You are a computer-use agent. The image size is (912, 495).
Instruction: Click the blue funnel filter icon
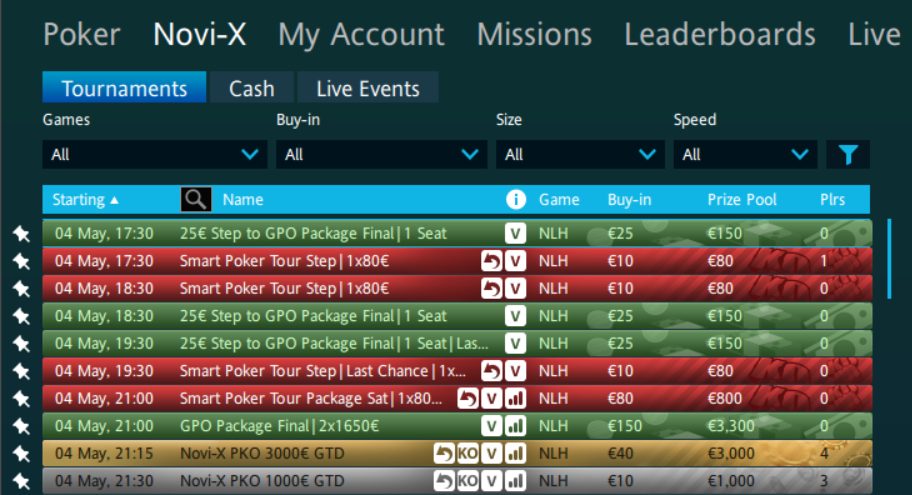(x=848, y=155)
